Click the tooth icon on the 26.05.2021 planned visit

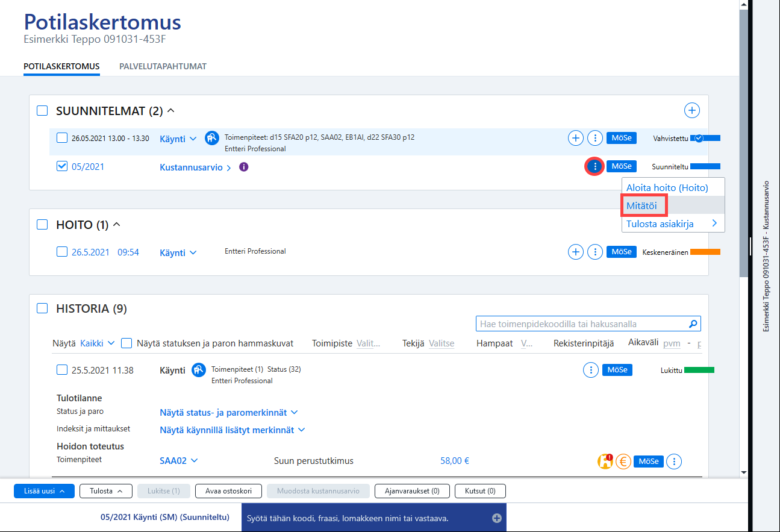pos(211,138)
